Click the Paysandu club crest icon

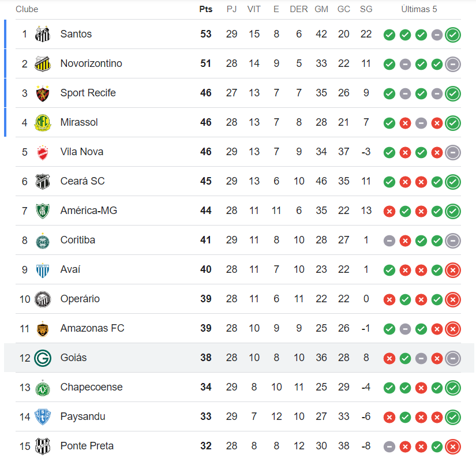click(x=43, y=416)
